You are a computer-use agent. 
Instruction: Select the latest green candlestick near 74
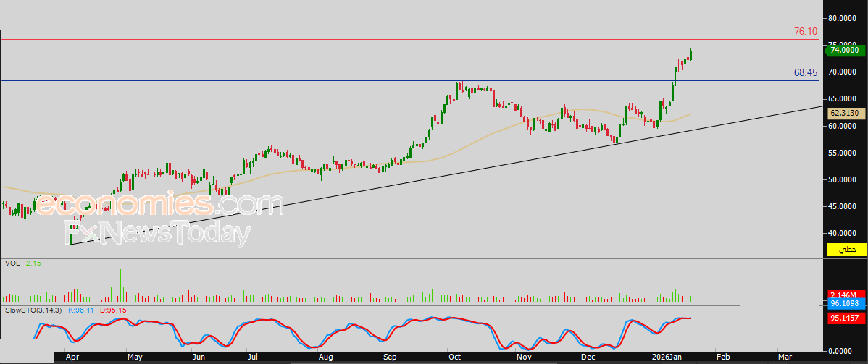(x=690, y=54)
